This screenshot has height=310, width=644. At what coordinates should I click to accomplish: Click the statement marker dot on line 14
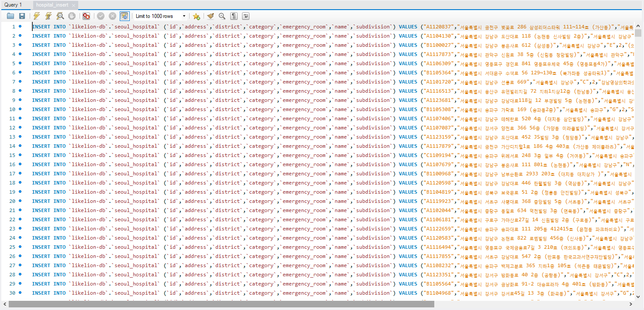click(20, 146)
